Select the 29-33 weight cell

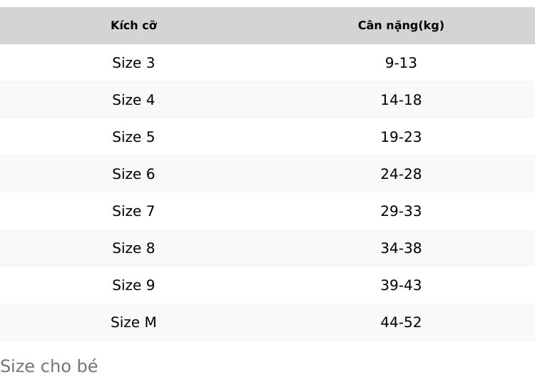point(401,211)
